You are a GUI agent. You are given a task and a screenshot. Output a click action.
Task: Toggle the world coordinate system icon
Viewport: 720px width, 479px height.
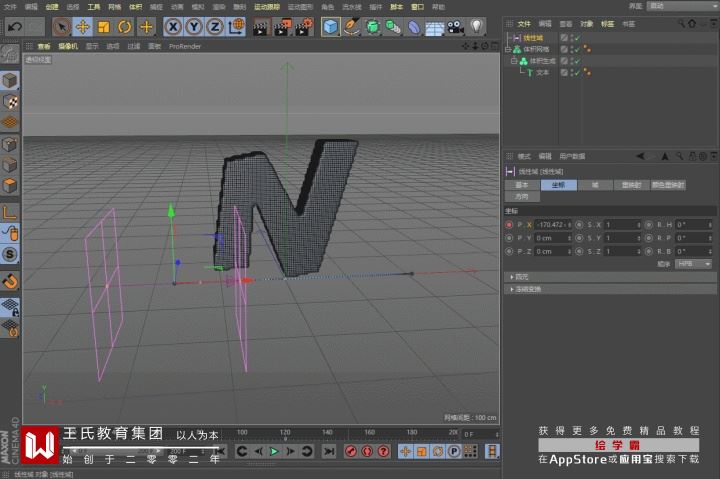point(236,27)
